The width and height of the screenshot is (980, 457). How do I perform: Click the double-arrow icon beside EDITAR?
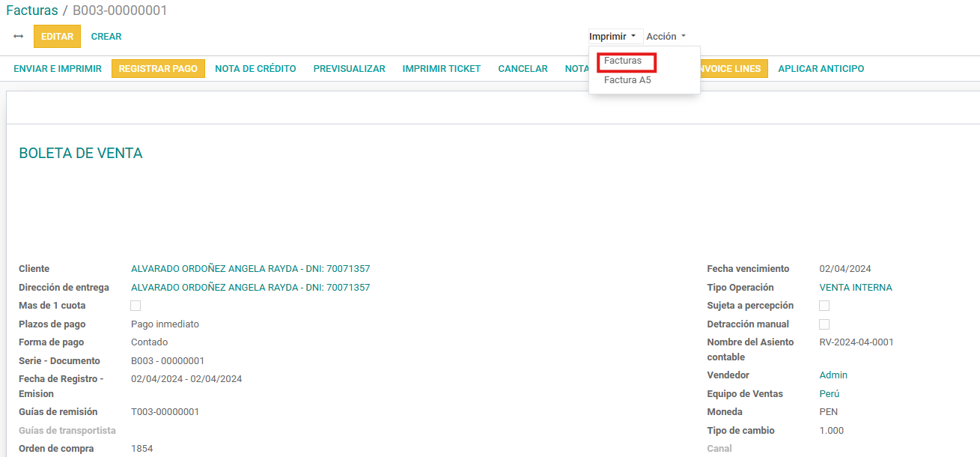(x=19, y=37)
